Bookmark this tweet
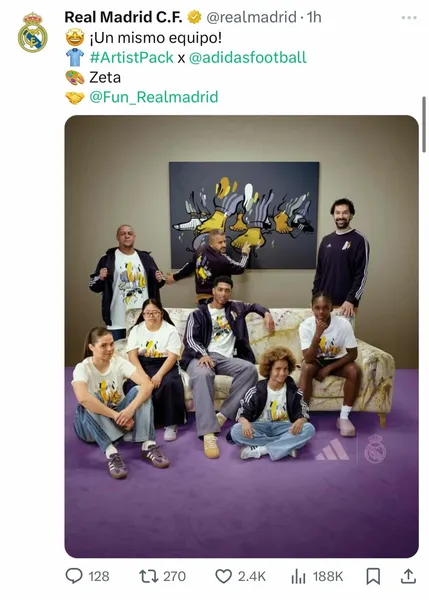 pyautogui.click(x=373, y=576)
